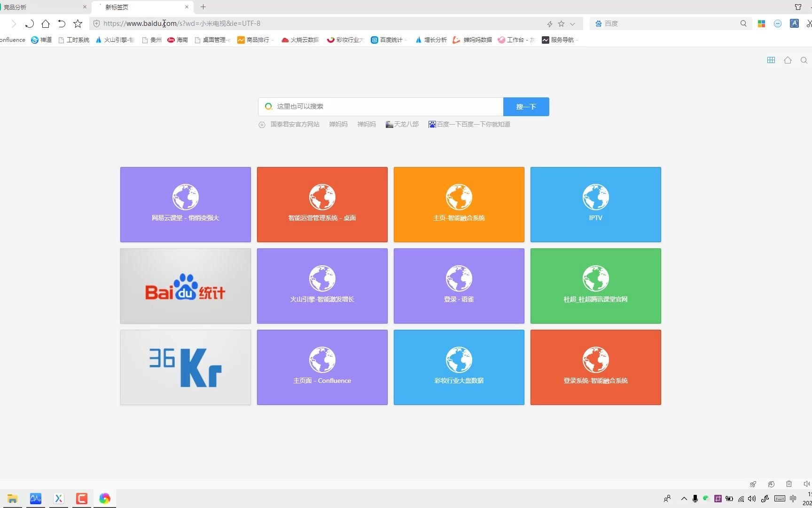Open the red C app in taskbar

[82, 499]
